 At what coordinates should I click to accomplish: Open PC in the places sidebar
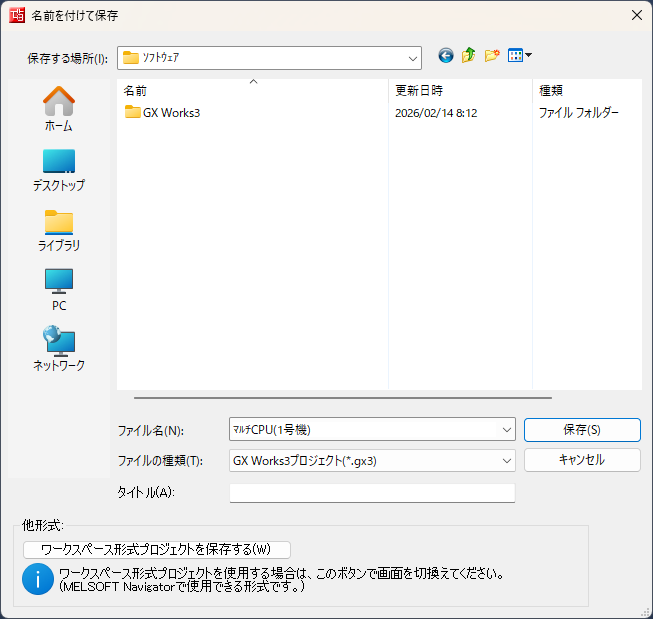tap(59, 290)
